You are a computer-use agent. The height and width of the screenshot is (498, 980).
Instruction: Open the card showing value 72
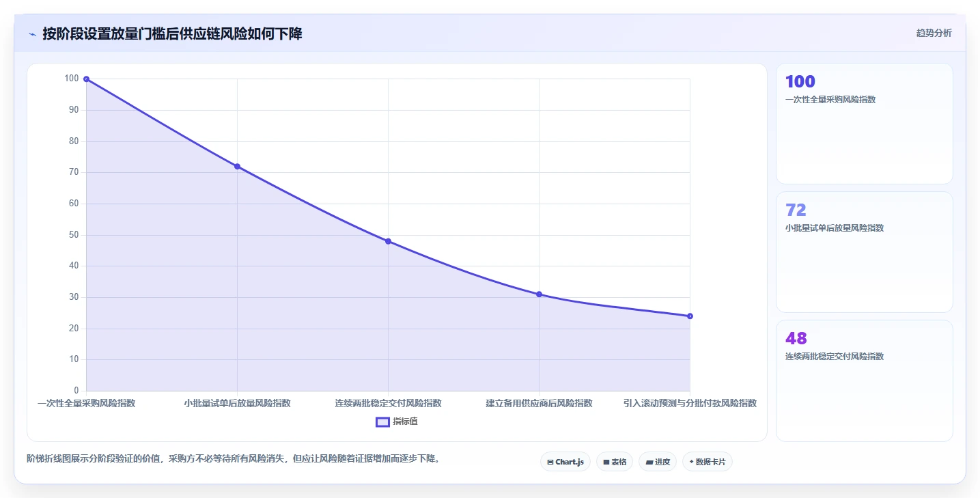(x=864, y=252)
